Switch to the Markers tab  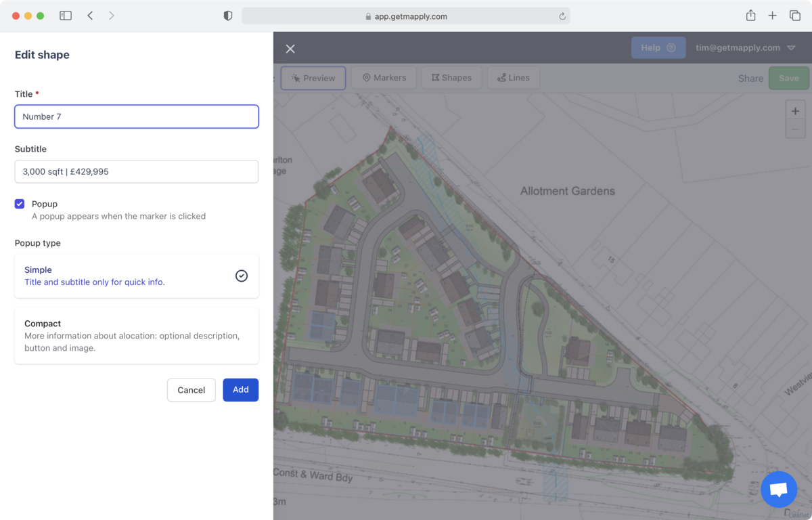point(384,77)
